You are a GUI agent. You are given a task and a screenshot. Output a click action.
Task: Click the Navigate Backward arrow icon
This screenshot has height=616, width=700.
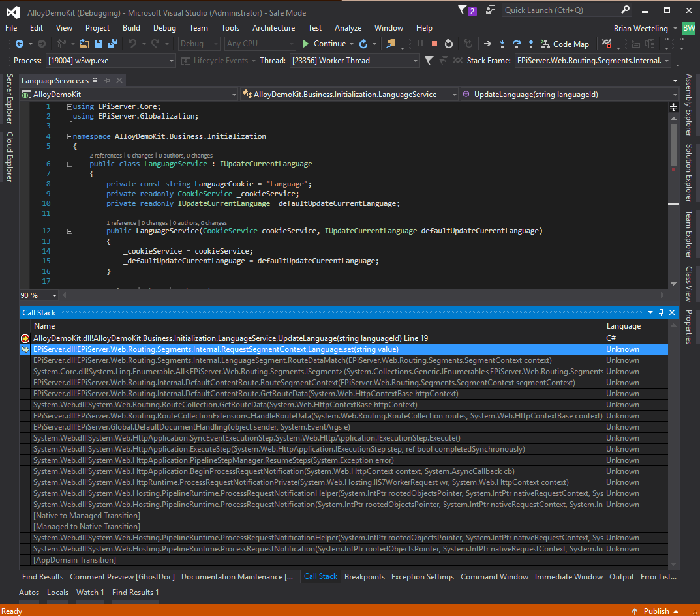[x=19, y=44]
